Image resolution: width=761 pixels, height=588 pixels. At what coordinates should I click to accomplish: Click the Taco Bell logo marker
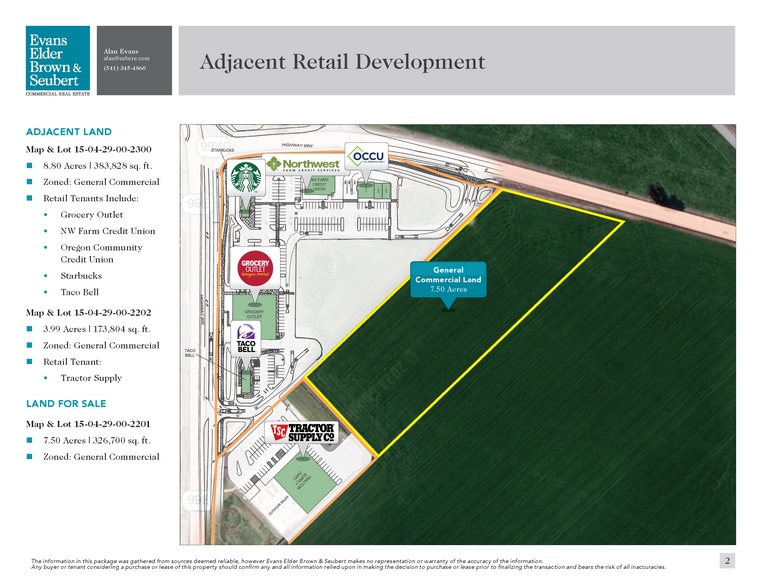[247, 339]
